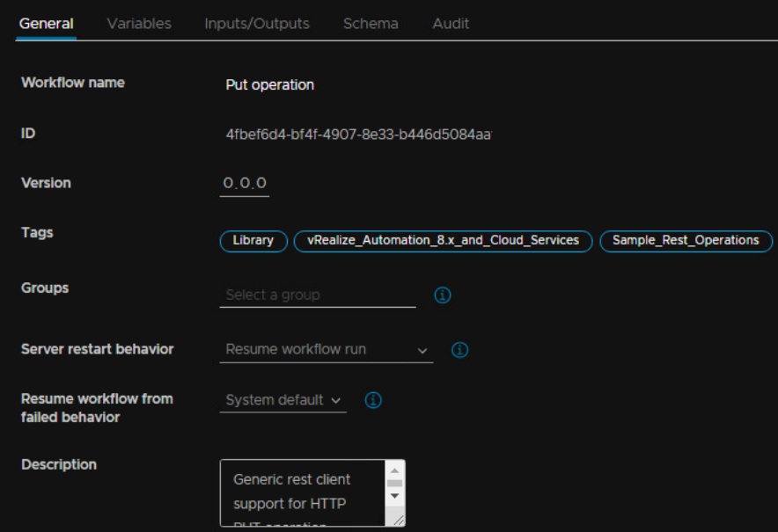Click the Server restart behavior label
Image resolution: width=778 pixels, height=532 pixels.
point(97,350)
